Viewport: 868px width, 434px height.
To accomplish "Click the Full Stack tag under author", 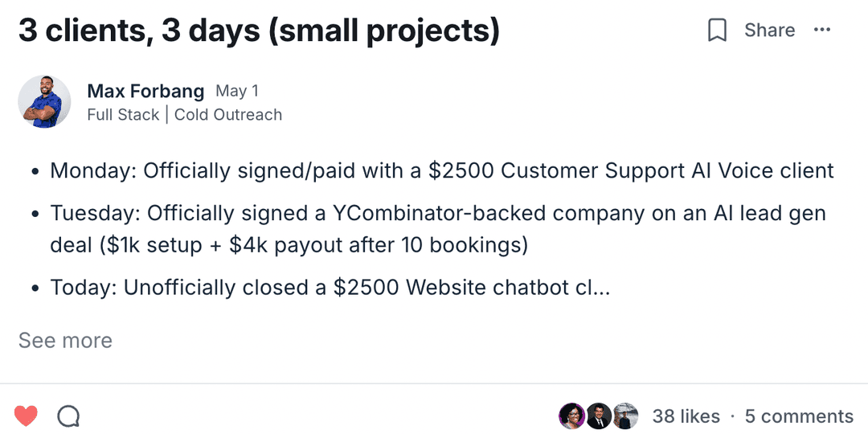I will point(123,115).
